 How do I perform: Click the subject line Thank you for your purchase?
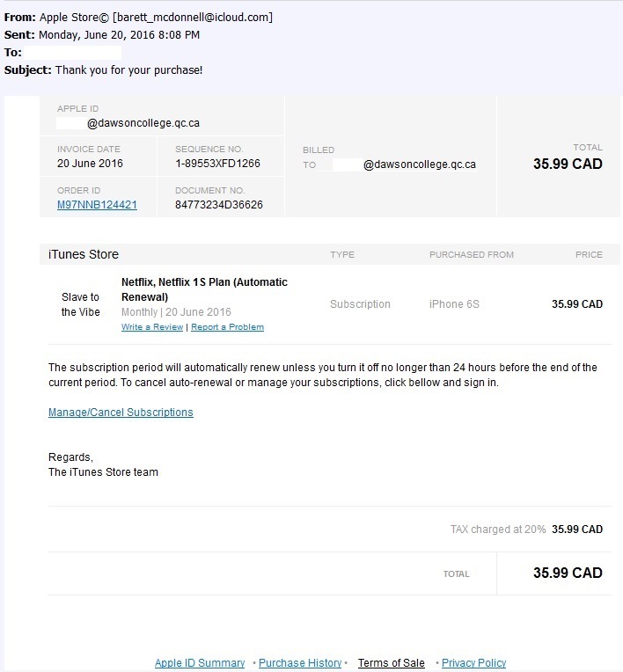click(129, 69)
